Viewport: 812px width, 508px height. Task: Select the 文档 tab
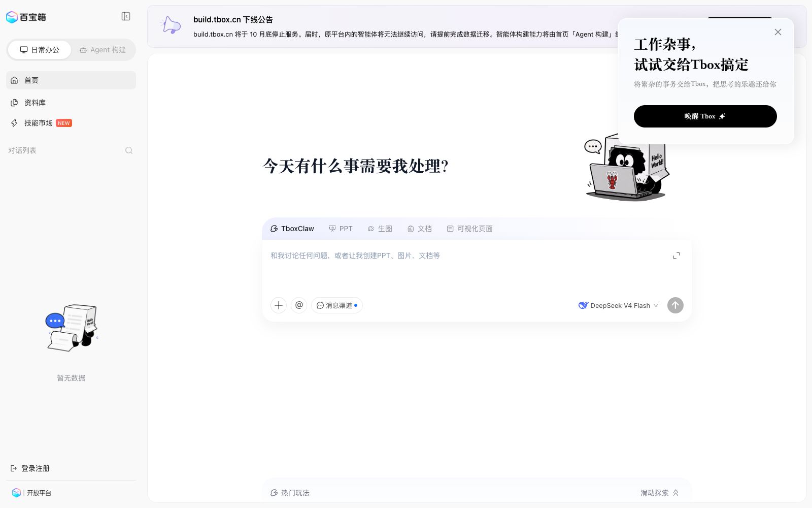(x=420, y=229)
